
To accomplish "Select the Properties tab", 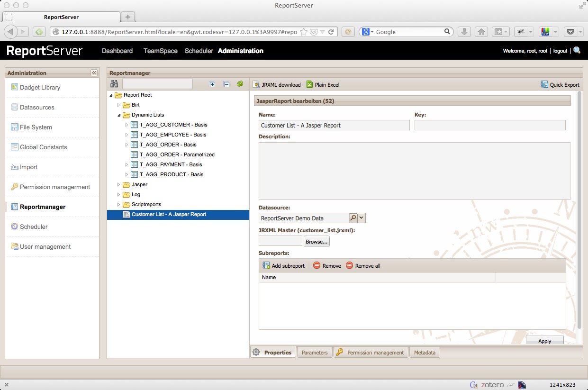I will 273,353.
